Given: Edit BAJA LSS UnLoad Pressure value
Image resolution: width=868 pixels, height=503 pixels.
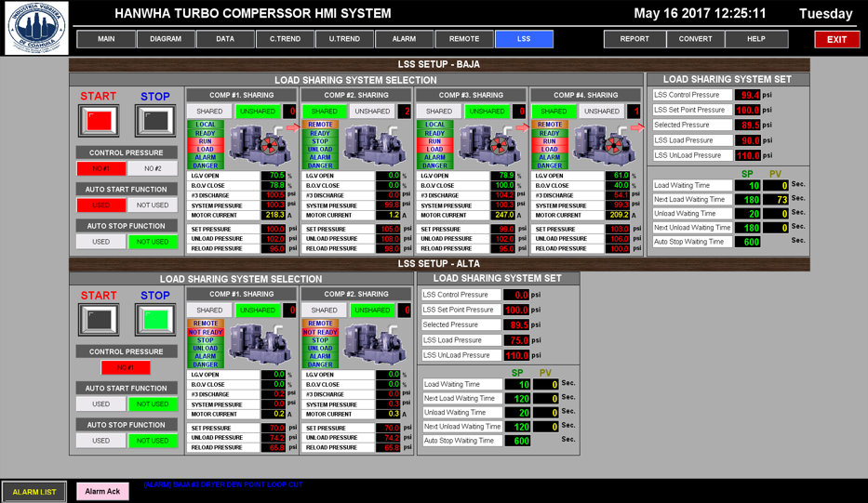Looking at the screenshot, I should point(747,155).
